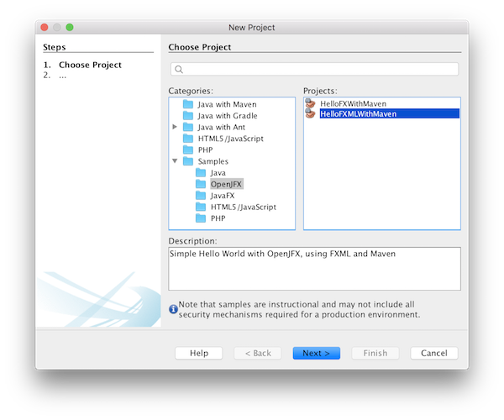
Task: Click the Java with Maven folder icon
Action: 188,104
